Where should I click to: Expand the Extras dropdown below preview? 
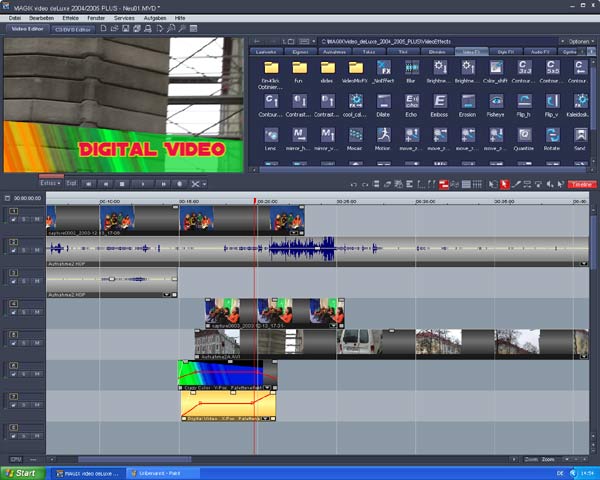tap(50, 183)
